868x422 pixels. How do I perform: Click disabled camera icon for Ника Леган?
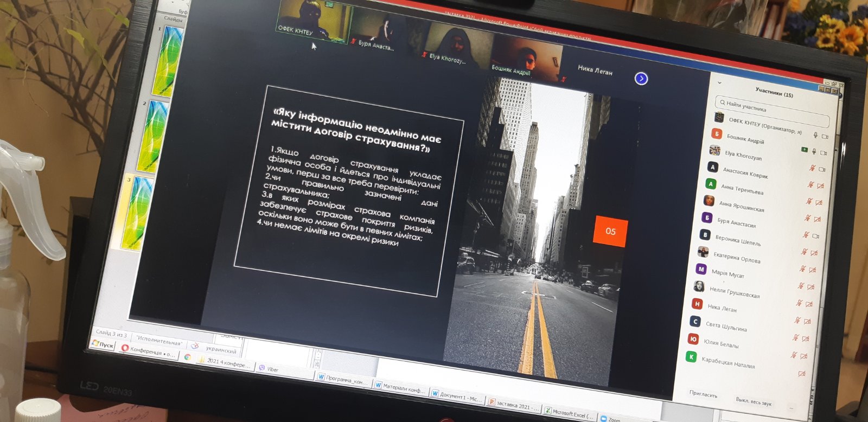click(809, 304)
